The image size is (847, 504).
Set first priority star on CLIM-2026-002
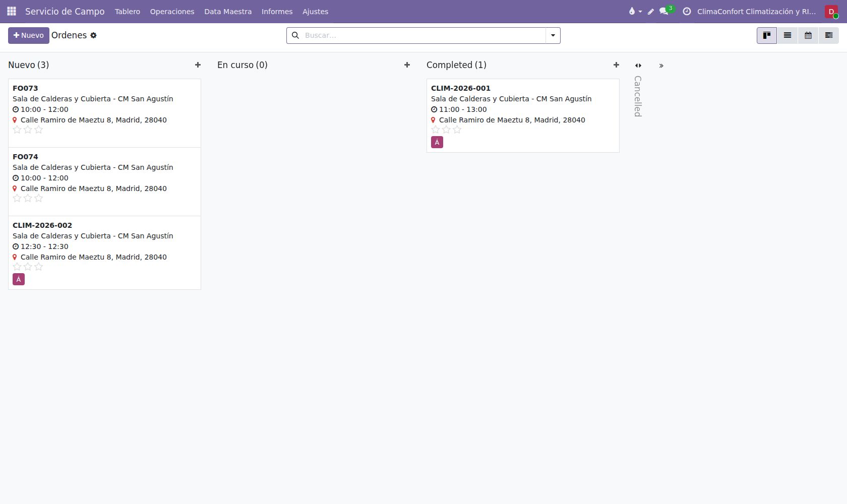point(17,267)
